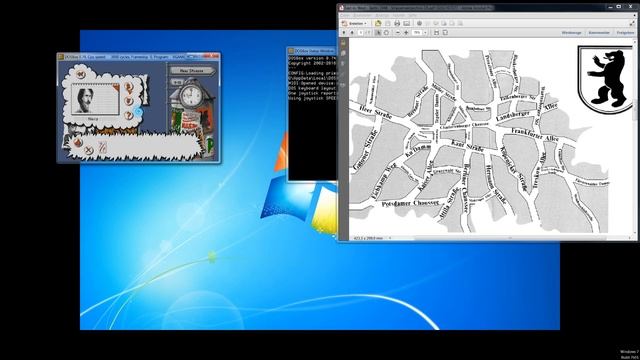Toggle read mode with the expand arrows icon

click(633, 24)
